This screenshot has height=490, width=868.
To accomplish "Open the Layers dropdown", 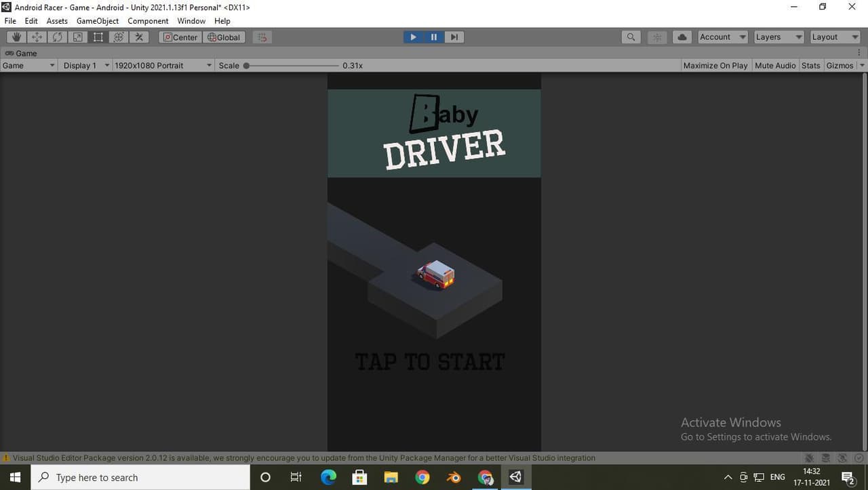I will point(778,37).
